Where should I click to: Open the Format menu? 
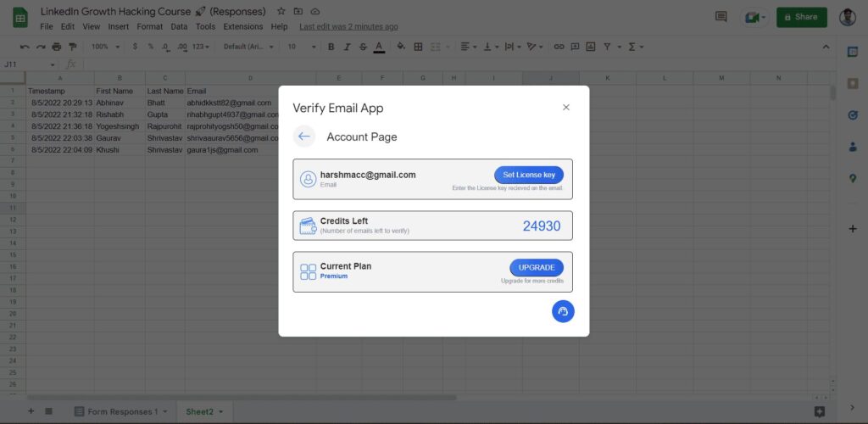pyautogui.click(x=150, y=26)
